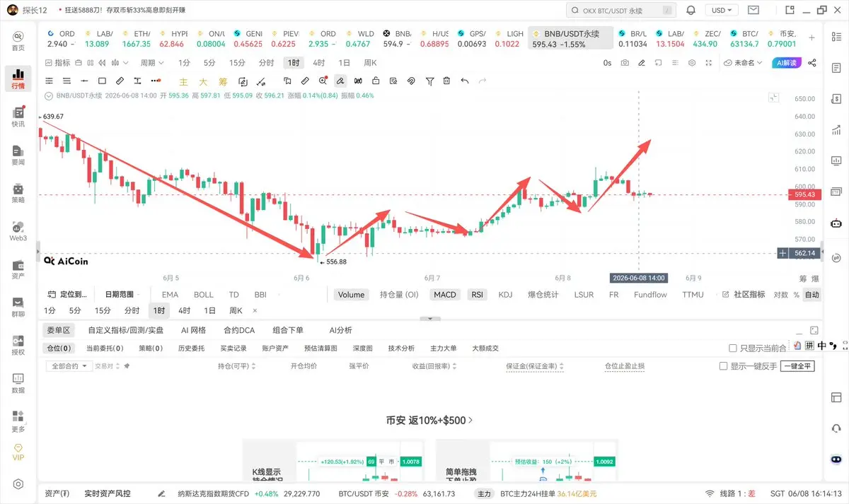This screenshot has height=504, width=849.
Task: Click the share icon beside AI解读
Action: coord(812,62)
